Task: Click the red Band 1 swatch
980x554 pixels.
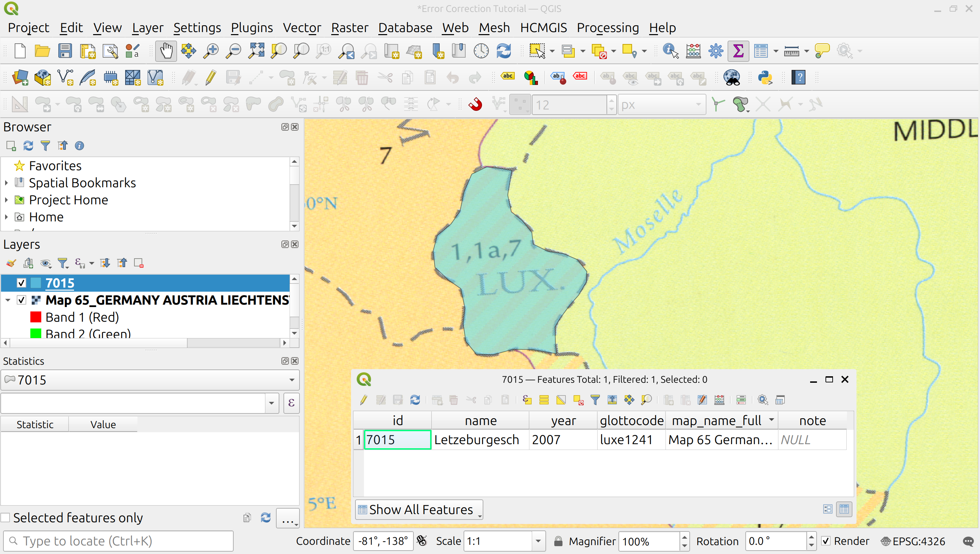Action: 36,317
